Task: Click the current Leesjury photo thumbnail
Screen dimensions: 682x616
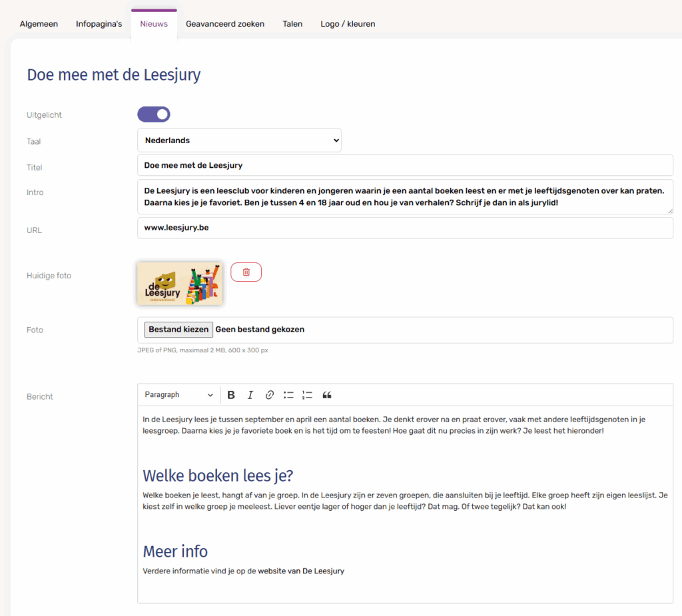Action: (180, 283)
